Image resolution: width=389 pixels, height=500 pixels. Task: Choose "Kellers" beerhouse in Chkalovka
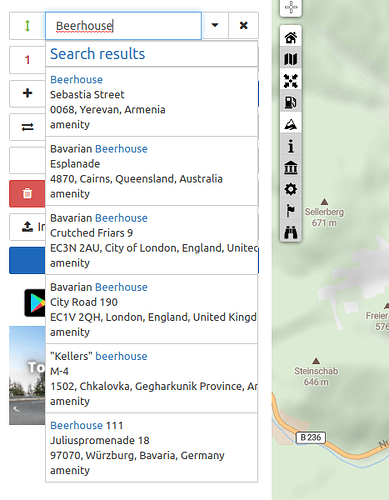[x=152, y=379]
